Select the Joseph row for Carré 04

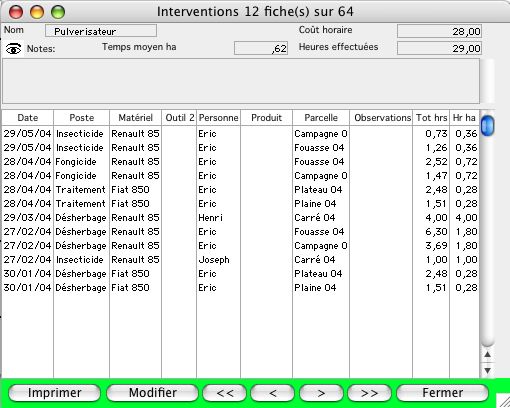pyautogui.click(x=240, y=260)
